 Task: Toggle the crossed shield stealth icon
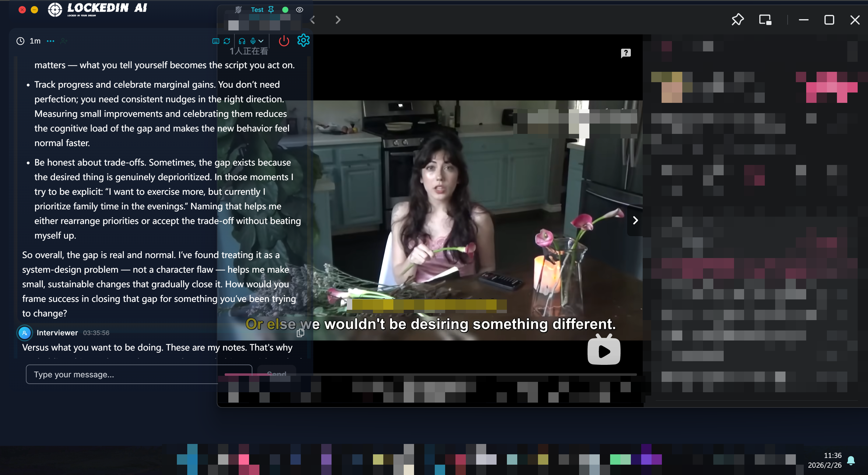(x=238, y=10)
